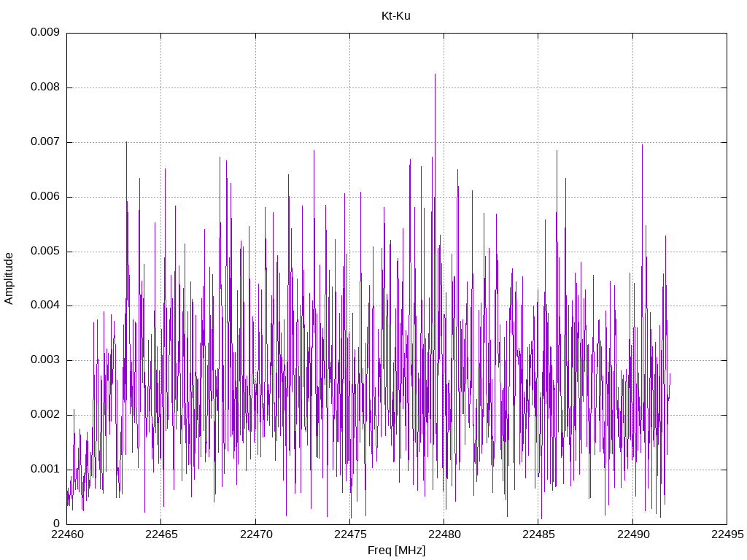Viewport: 747px width, 560px height.
Task: Click the 22460 x-axis tick label
Action: pyautogui.click(x=67, y=534)
